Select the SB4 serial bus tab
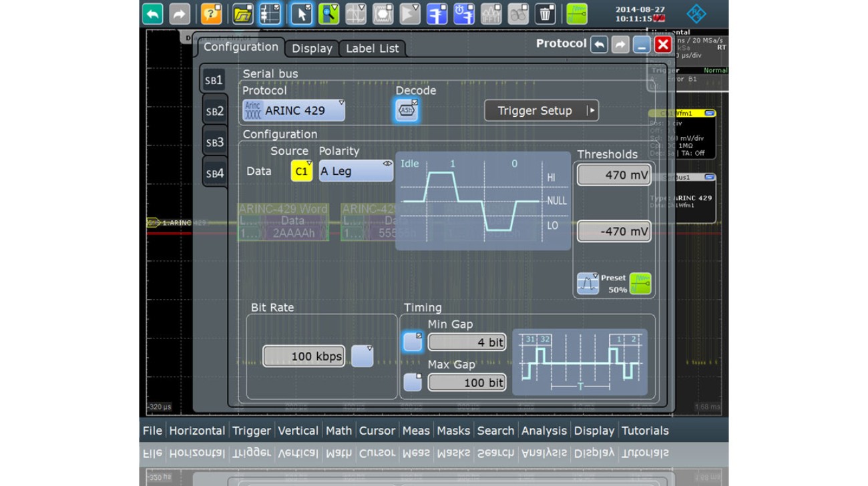 (x=214, y=173)
